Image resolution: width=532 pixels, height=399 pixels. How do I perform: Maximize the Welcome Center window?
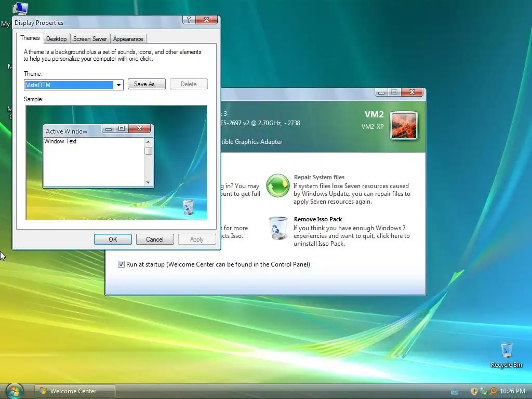(394, 92)
